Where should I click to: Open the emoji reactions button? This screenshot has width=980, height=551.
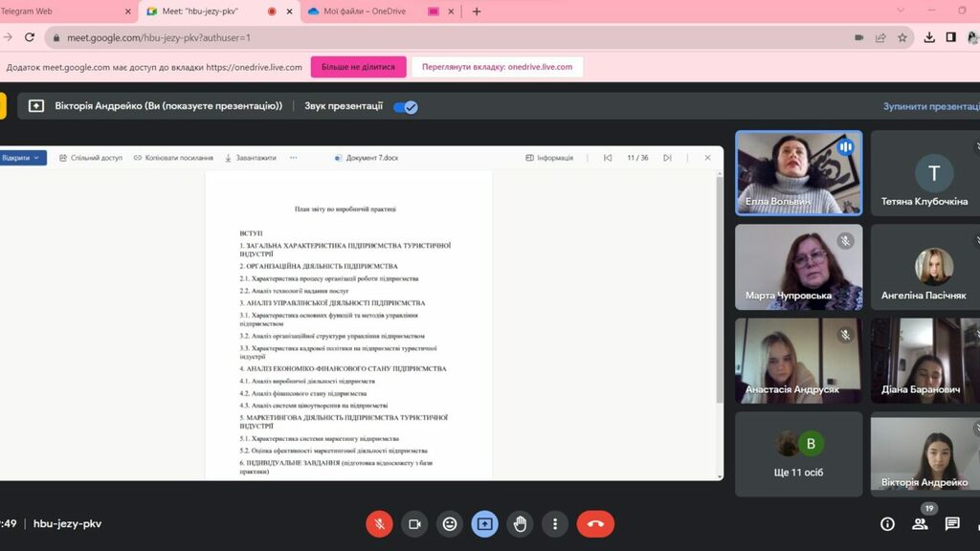coord(450,524)
